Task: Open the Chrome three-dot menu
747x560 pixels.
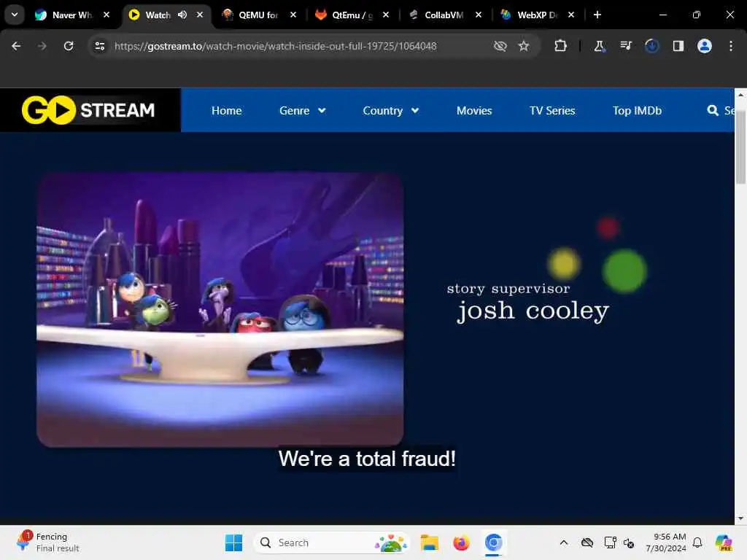Action: pos(730,46)
